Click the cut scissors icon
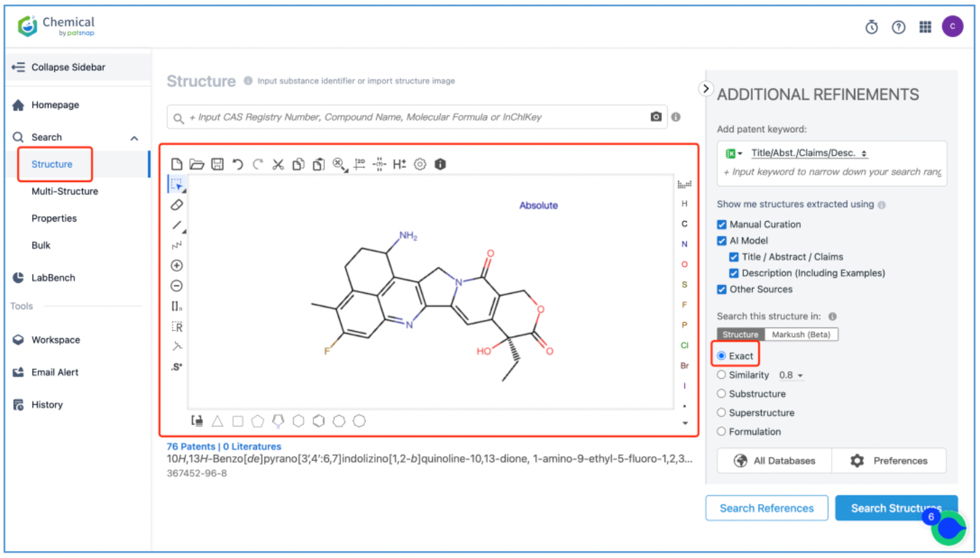 pos(278,164)
